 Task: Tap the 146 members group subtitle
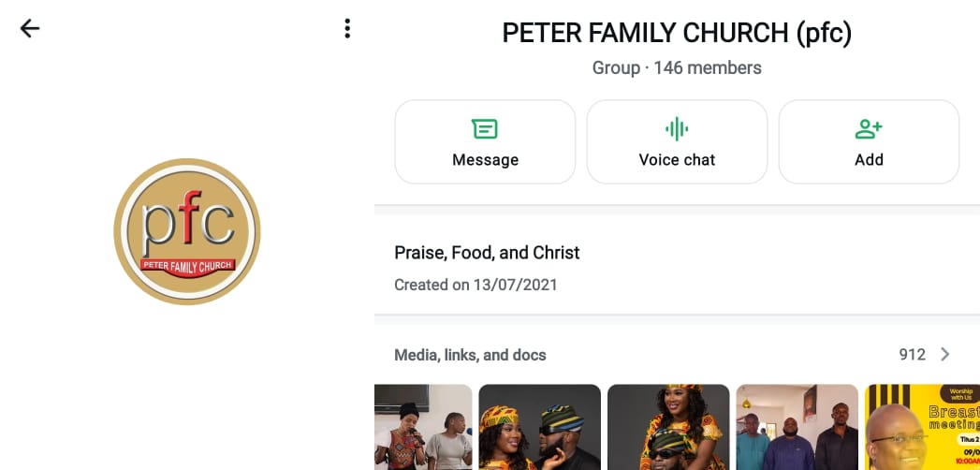click(677, 68)
